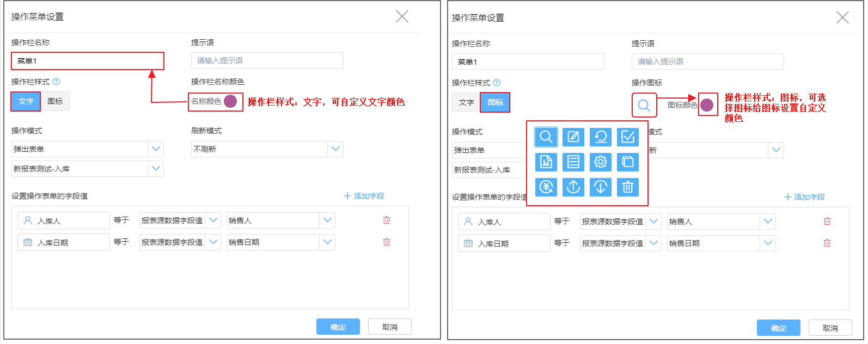Choose the trash bin icon in icon grid
This screenshot has width=868, height=344.
pos(627,187)
